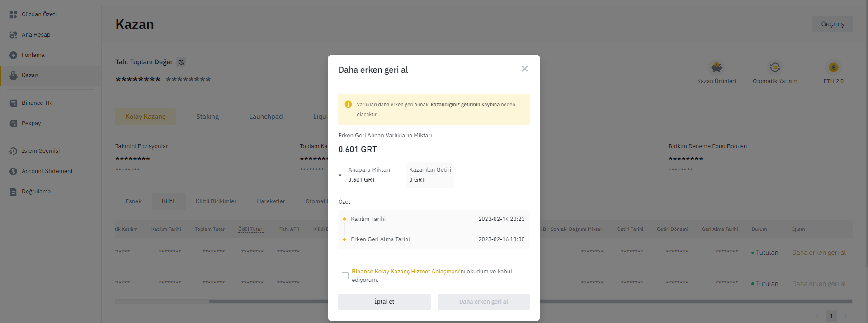868x323 pixels.
Task: Click the Fonlama icon in the sidebar
Action: click(13, 55)
